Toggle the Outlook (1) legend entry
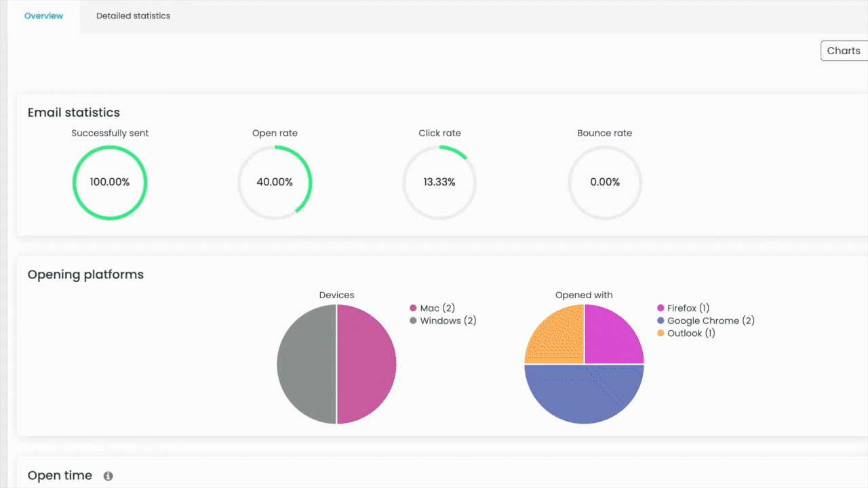Viewport: 868px width, 488px height. (x=686, y=333)
